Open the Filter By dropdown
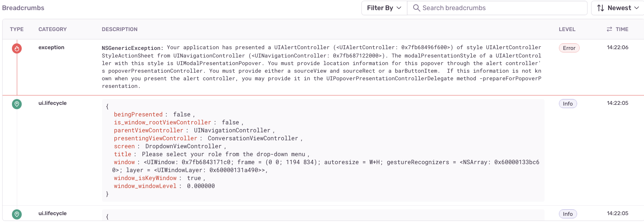 pyautogui.click(x=384, y=8)
